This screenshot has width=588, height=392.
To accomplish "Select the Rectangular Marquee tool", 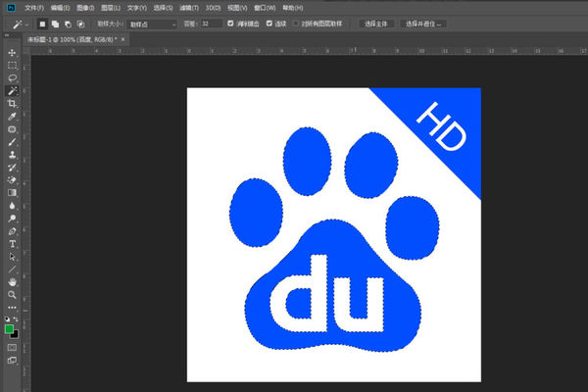I will (x=12, y=66).
